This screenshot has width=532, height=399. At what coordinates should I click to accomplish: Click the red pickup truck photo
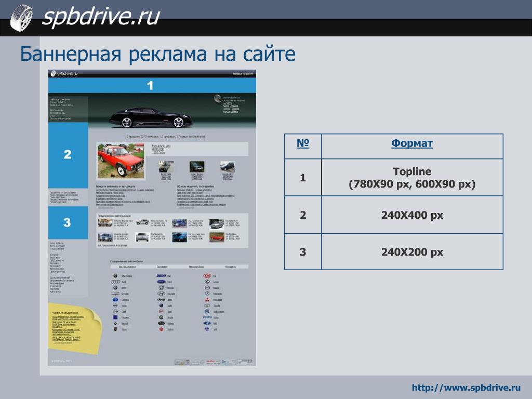(121, 161)
